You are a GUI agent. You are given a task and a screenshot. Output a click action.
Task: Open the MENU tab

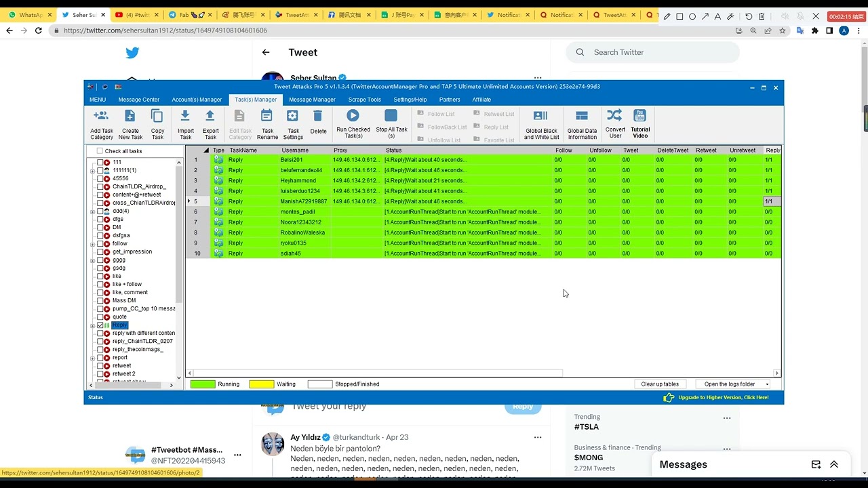coord(98,100)
